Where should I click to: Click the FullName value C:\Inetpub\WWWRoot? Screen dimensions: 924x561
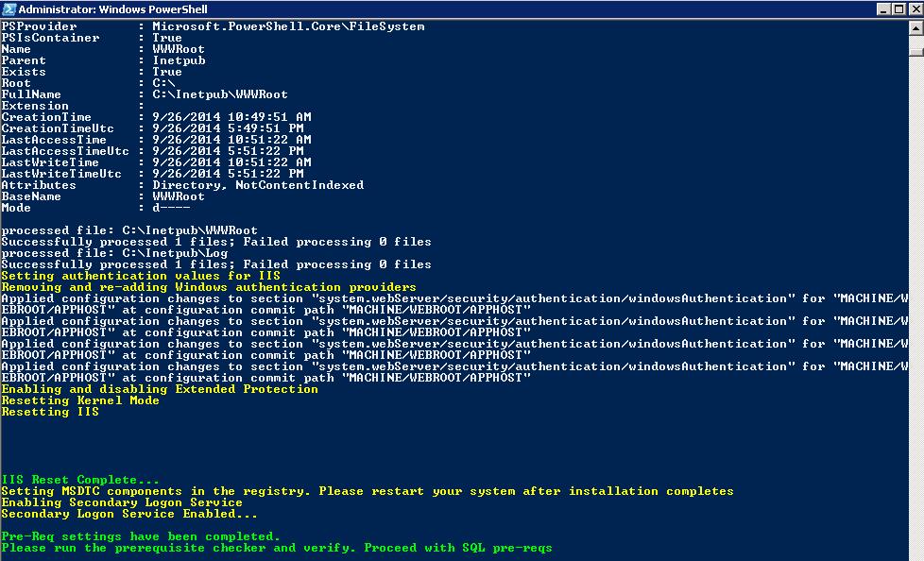click(220, 94)
